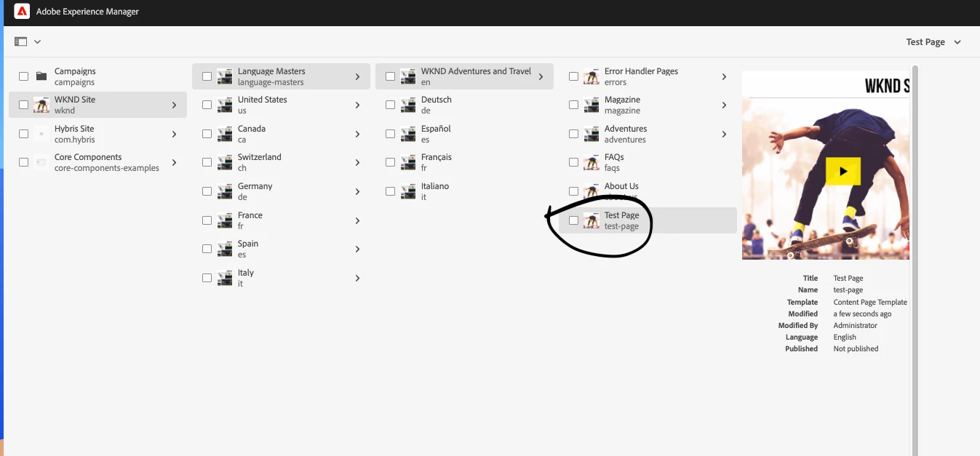Image resolution: width=980 pixels, height=456 pixels.
Task: Check the WKND Site checkbox
Action: click(24, 105)
